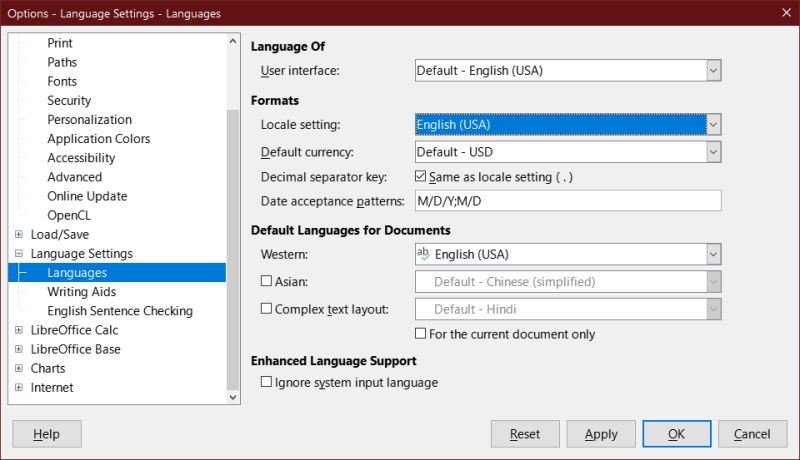Click the tree scrollbar down arrow
This screenshot has width=800, height=460.
click(233, 397)
